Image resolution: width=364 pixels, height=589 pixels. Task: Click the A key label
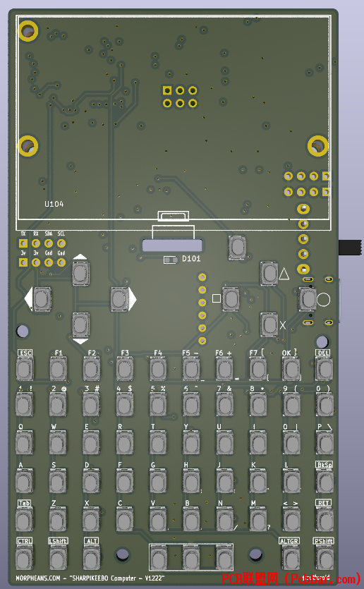(20, 465)
